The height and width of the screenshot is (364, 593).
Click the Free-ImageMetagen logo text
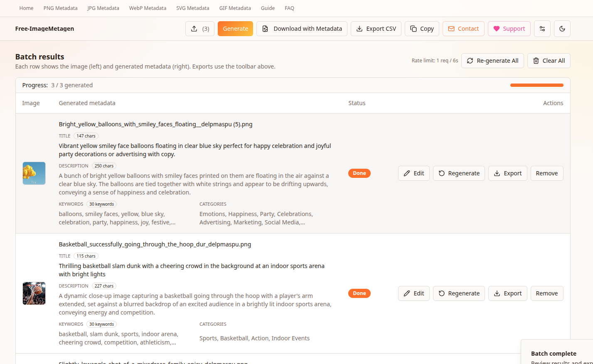(44, 29)
